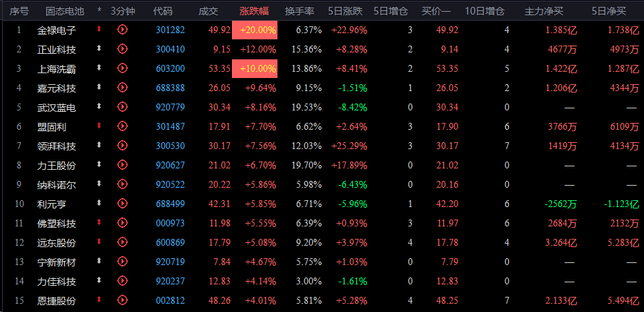The width and height of the screenshot is (644, 312).
Task: Click the 5.494亿 five-day net buy value
Action: click(623, 300)
